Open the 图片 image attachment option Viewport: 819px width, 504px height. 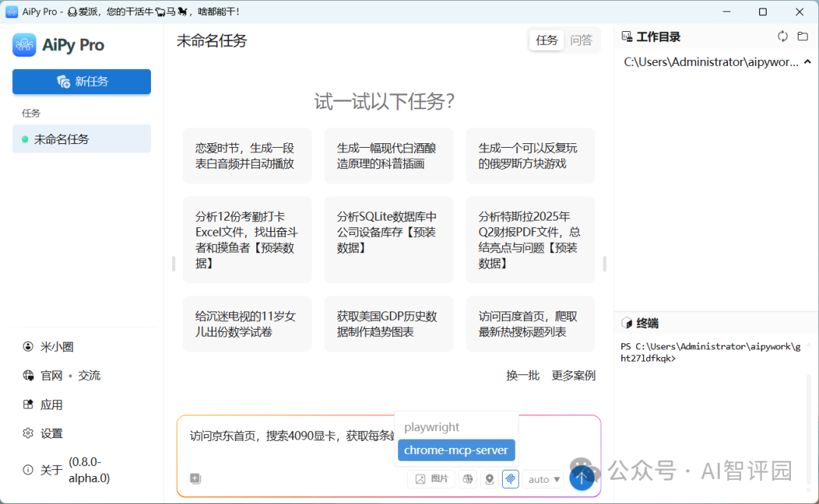[x=431, y=479]
